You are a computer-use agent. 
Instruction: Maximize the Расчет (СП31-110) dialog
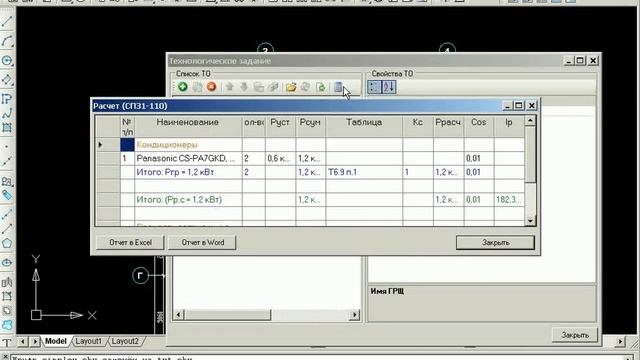click(x=519, y=106)
